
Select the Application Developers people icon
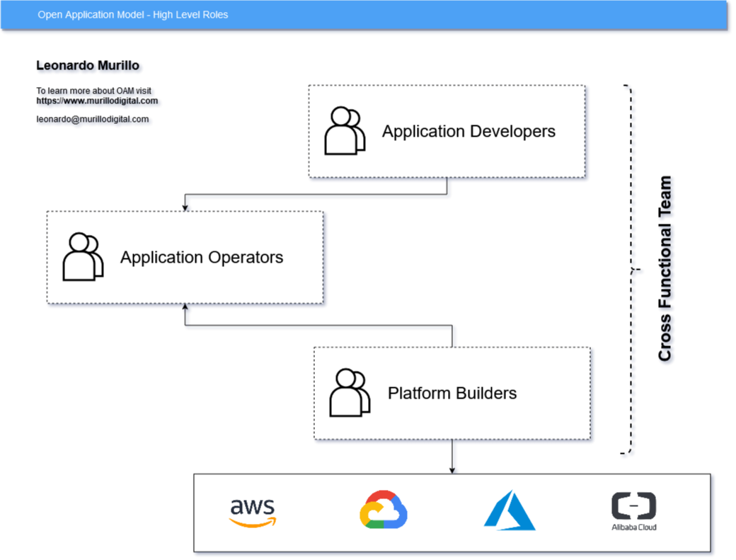tap(345, 130)
